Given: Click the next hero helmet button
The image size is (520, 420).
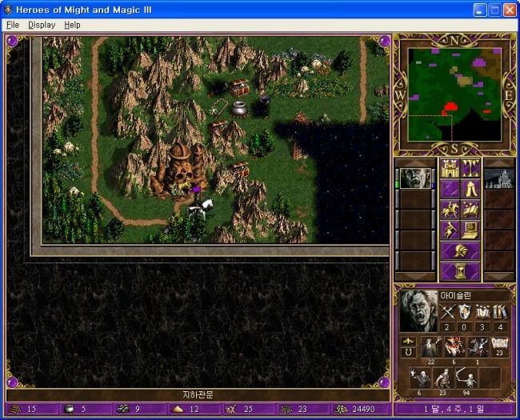Looking at the screenshot, I should pyautogui.click(x=460, y=251).
